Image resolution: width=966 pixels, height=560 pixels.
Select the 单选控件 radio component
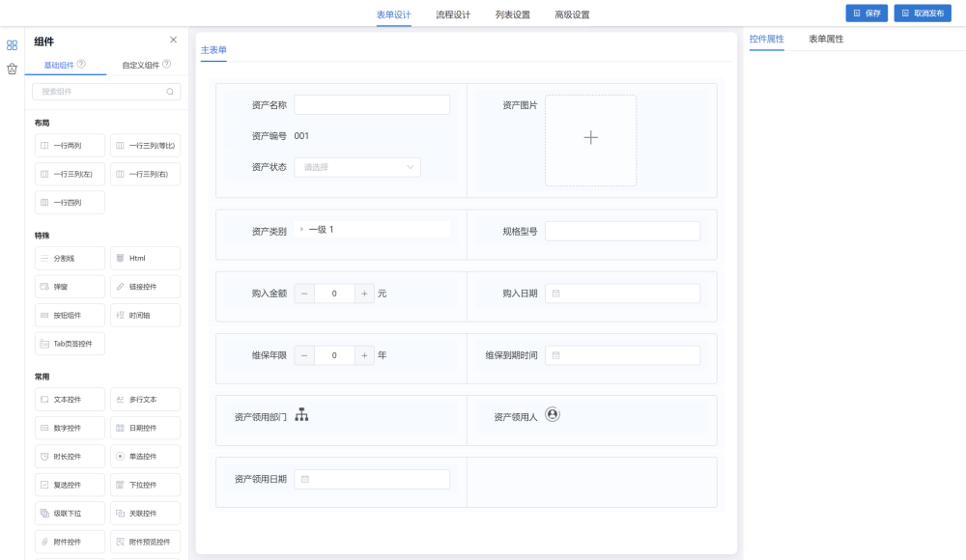tap(145, 457)
